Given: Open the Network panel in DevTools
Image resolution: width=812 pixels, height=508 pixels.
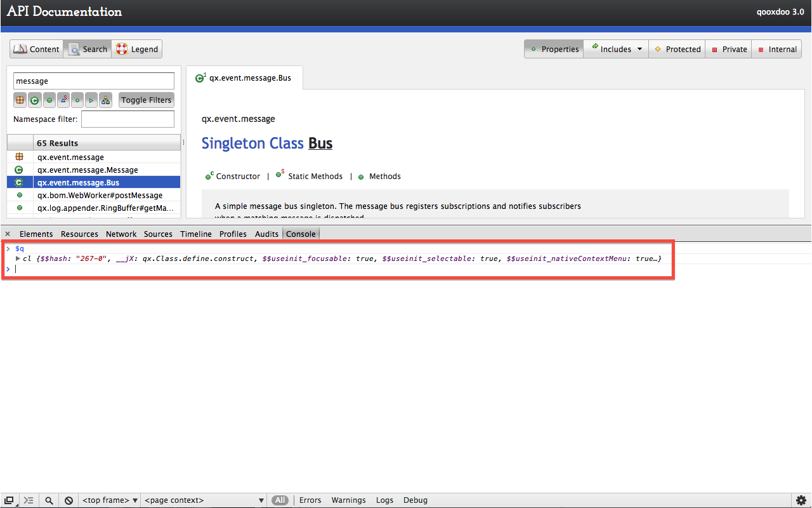Looking at the screenshot, I should 121,234.
